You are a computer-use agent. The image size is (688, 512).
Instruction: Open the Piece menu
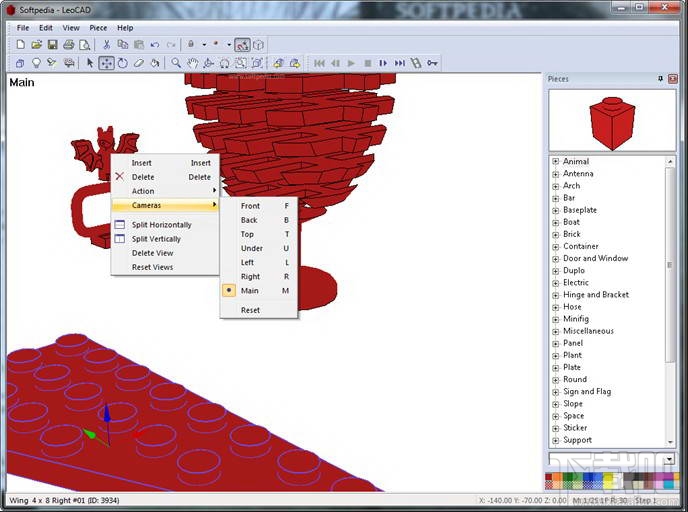(x=98, y=28)
